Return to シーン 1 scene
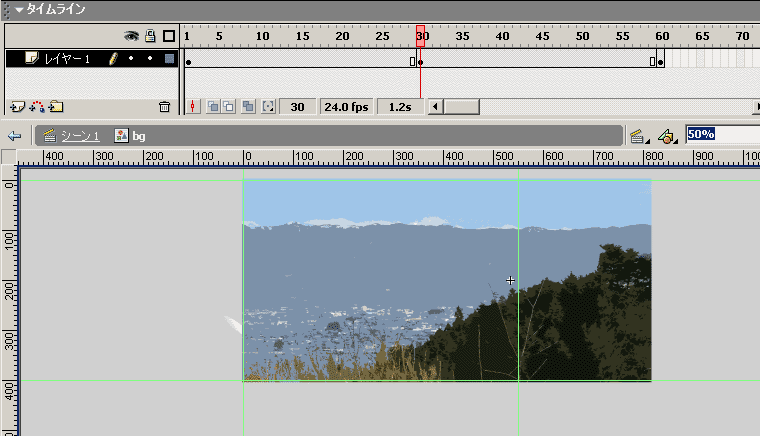Screen dimensions: 760x436 (72, 136)
